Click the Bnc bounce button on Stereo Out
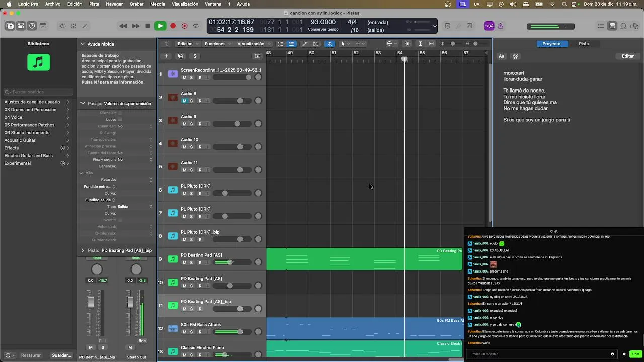The height and width of the screenshot is (362, 644). [x=142, y=341]
